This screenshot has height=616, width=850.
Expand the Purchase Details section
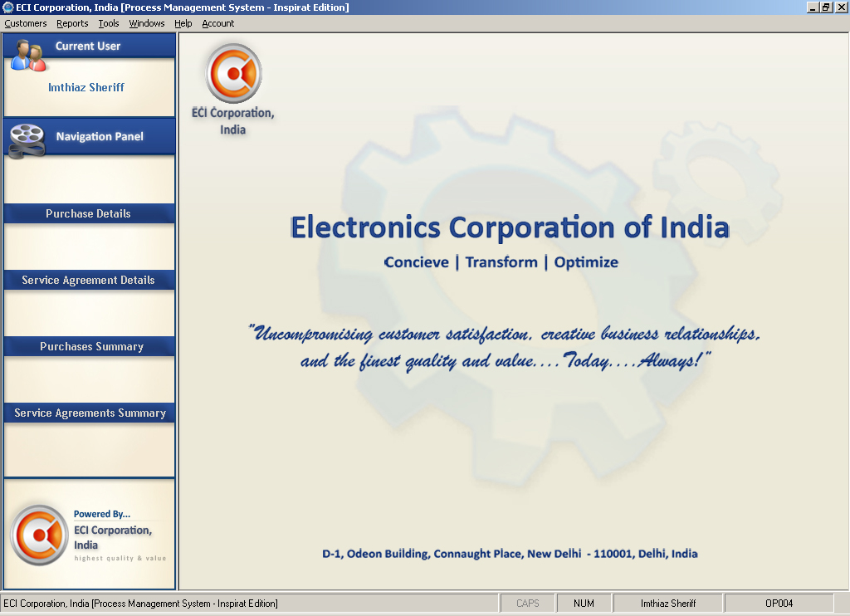pos(89,213)
